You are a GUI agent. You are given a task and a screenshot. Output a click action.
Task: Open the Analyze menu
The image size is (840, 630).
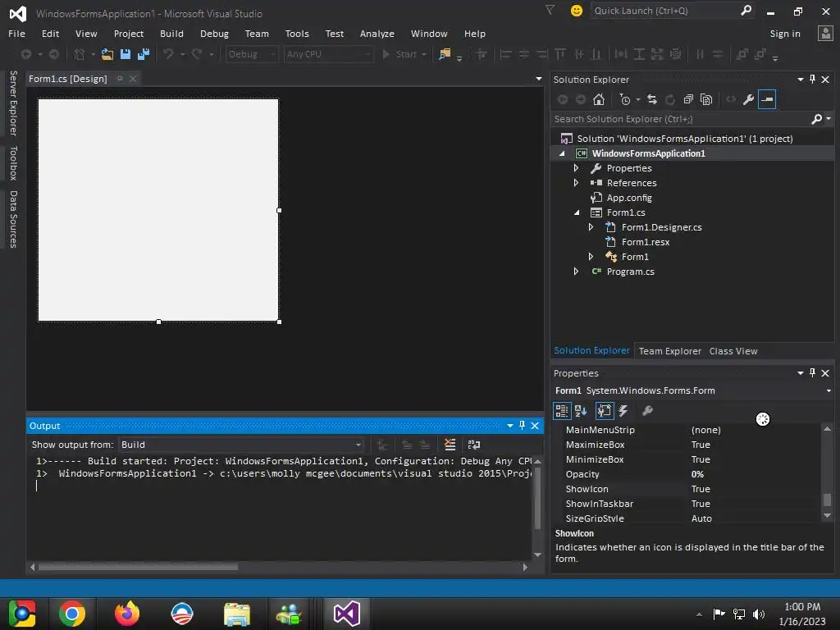[x=377, y=33]
